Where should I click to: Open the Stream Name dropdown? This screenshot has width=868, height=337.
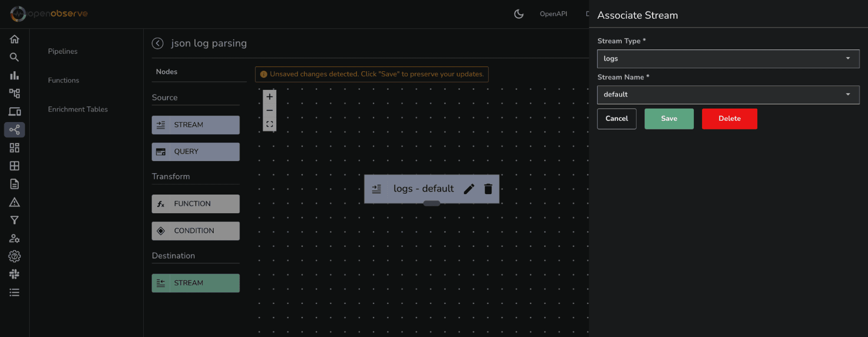pos(728,95)
